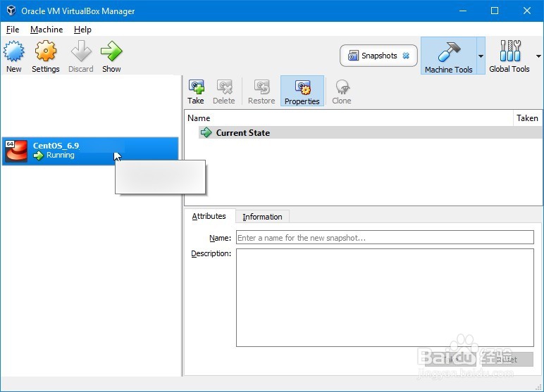The height and width of the screenshot is (392, 544).
Task: Click the VirtualBox title bar logo
Action: pos(11,11)
